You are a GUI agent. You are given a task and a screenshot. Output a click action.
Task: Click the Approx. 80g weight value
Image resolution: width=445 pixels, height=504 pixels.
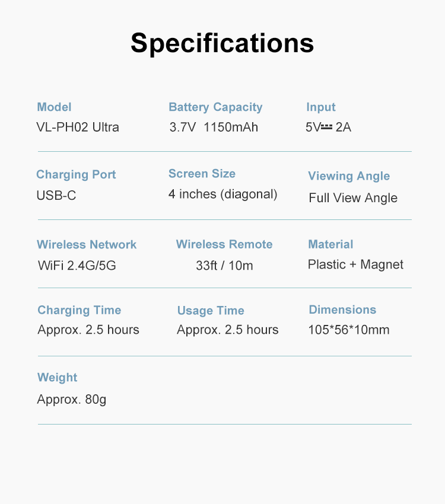[x=71, y=400]
